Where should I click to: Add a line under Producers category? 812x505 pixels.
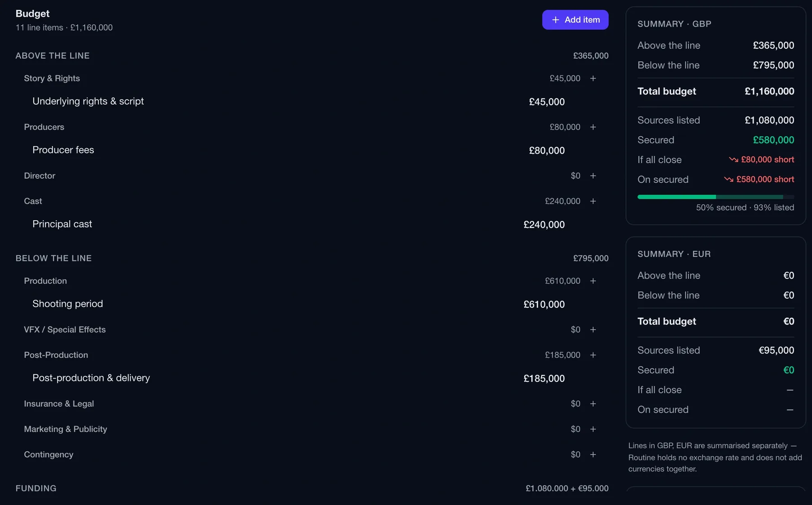593,127
